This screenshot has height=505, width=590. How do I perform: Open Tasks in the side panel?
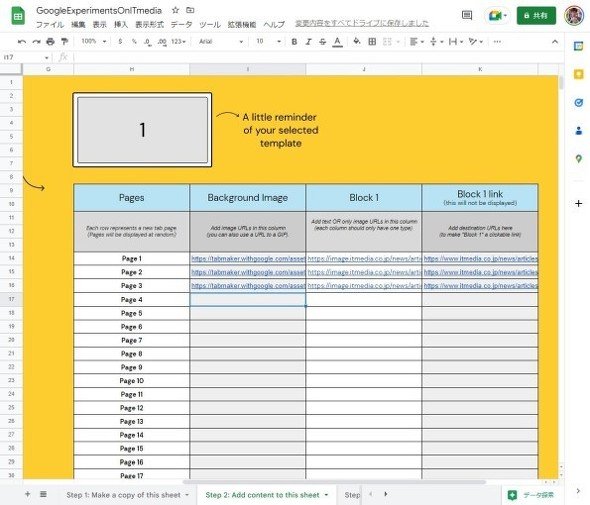click(578, 102)
